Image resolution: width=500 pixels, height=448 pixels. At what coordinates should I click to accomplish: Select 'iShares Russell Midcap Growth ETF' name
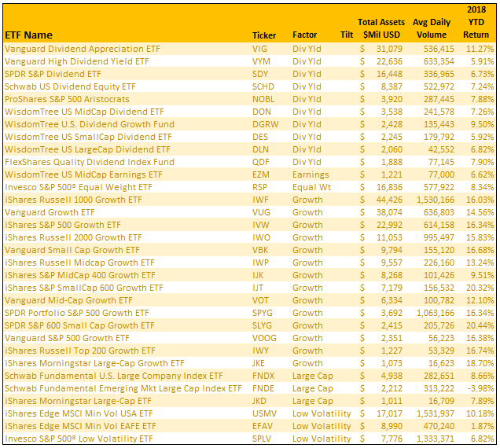pyautogui.click(x=79, y=263)
